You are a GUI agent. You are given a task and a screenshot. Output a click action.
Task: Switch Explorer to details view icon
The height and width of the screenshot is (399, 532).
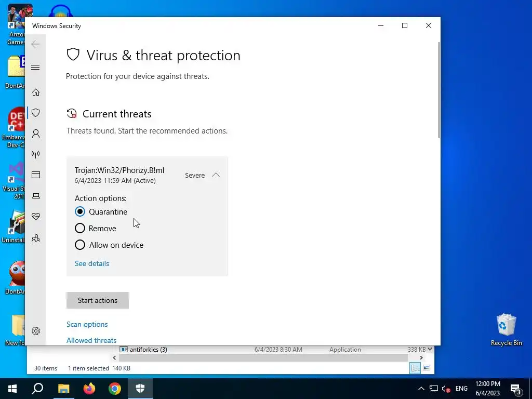click(415, 368)
